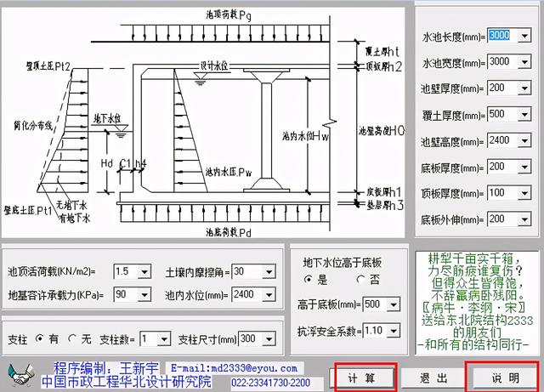Click the E-mail address text
This screenshot has height=392, width=544.
(x=235, y=368)
